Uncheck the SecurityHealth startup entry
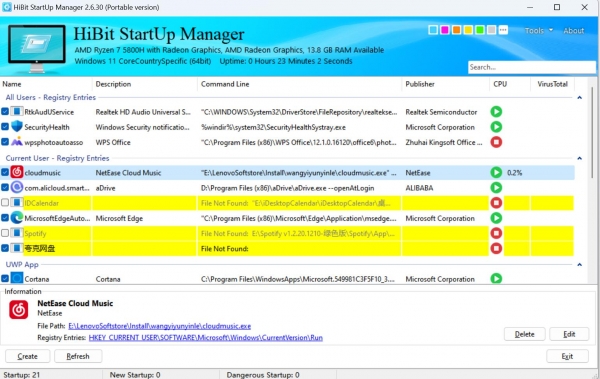The width and height of the screenshot is (600, 379). coord(5,127)
